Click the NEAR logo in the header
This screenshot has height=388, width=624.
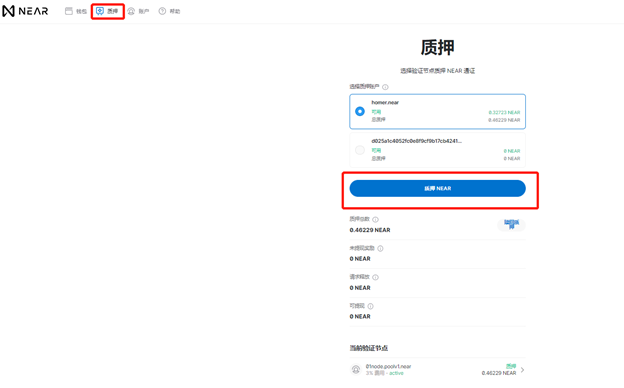click(25, 11)
